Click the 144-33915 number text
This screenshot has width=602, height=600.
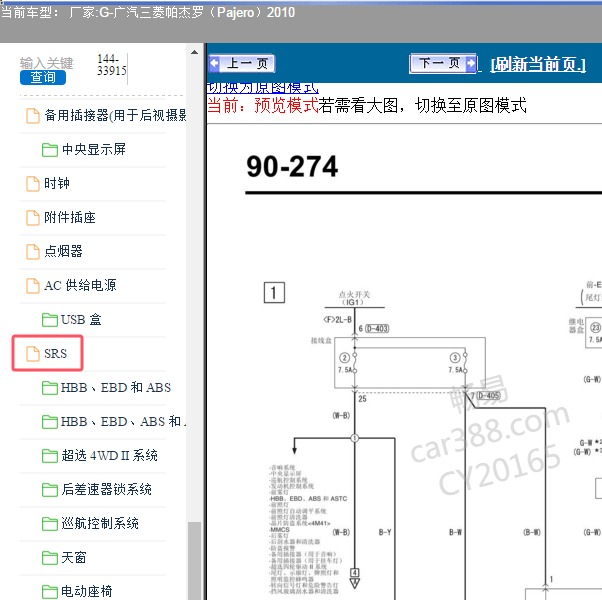coord(112,64)
